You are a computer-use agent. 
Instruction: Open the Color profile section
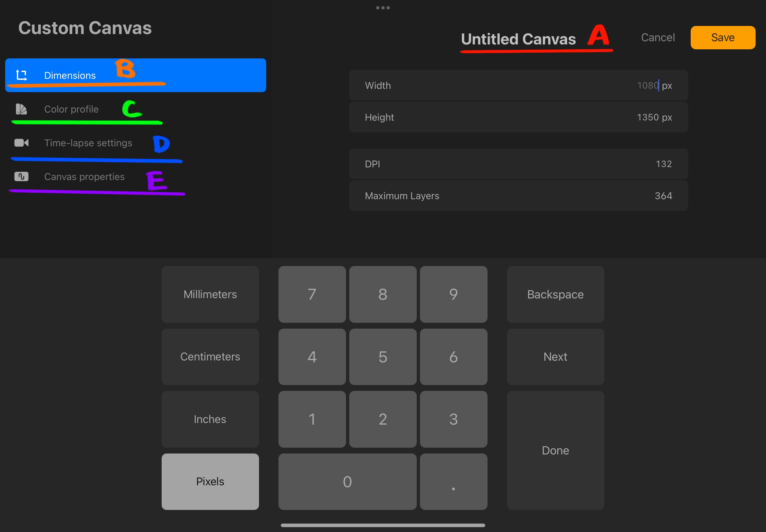71,109
